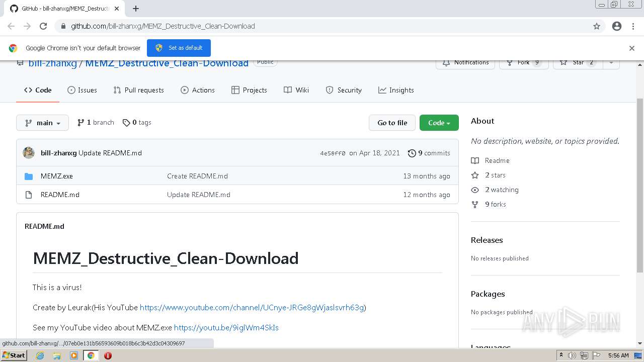Image resolution: width=644 pixels, height=362 pixels.
Task: Open the Packages section heading
Action: (488, 294)
